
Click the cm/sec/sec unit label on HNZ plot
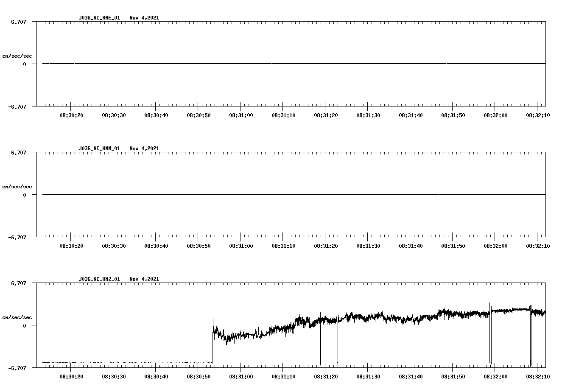[x=17, y=317]
